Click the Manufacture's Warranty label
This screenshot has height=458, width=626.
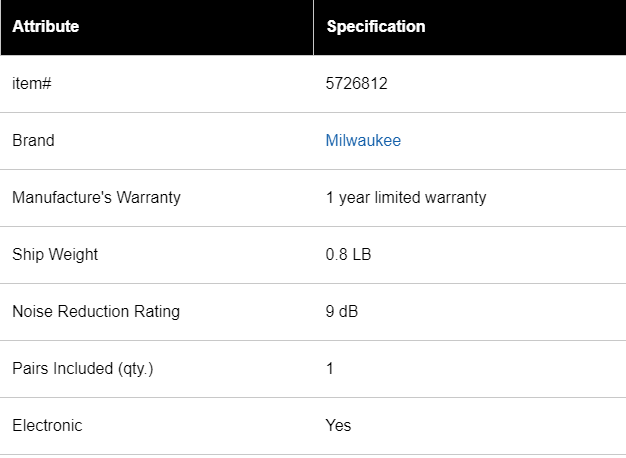click(96, 198)
